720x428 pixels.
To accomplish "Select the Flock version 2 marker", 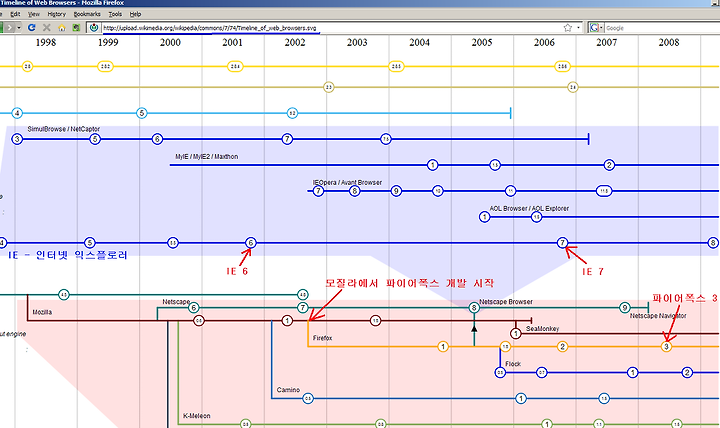I will tap(687, 372).
